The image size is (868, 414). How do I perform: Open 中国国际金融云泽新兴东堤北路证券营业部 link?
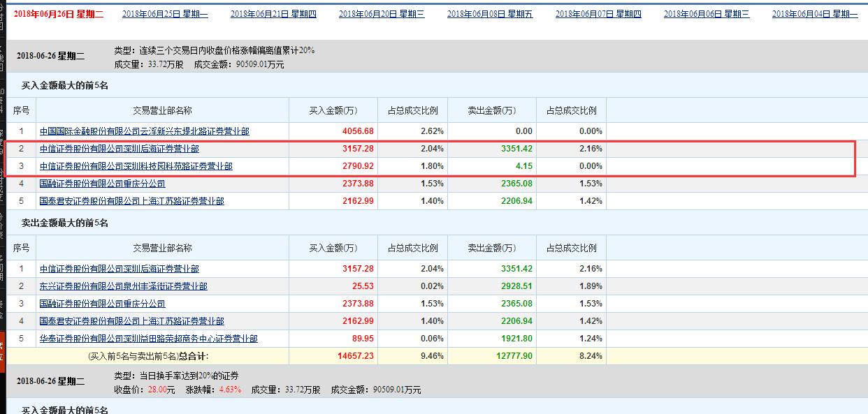(x=143, y=131)
